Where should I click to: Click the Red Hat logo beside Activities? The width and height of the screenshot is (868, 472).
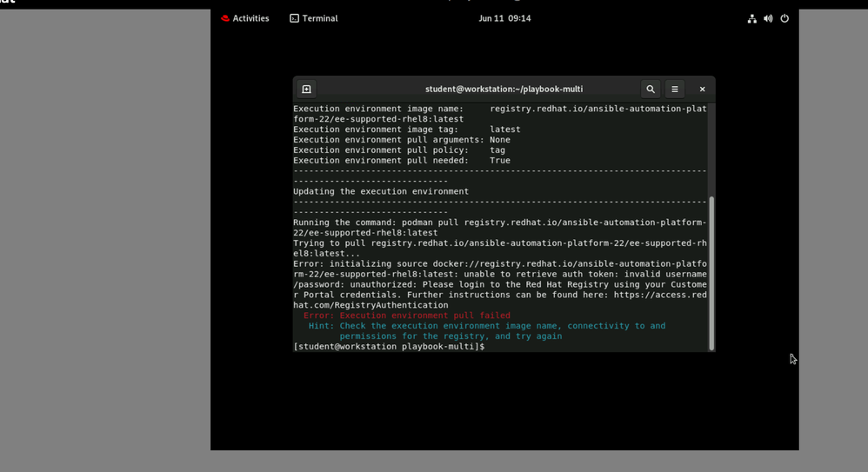point(225,18)
